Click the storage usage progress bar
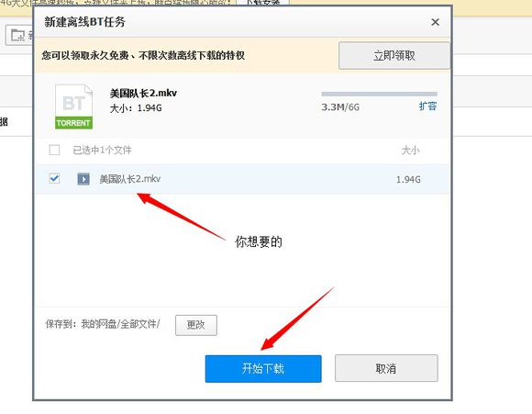 coord(380,94)
